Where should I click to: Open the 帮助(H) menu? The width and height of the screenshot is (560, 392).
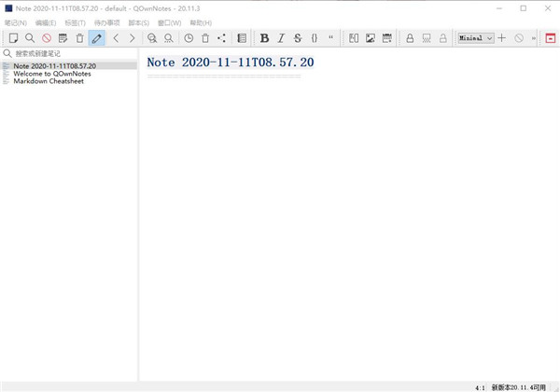point(201,22)
